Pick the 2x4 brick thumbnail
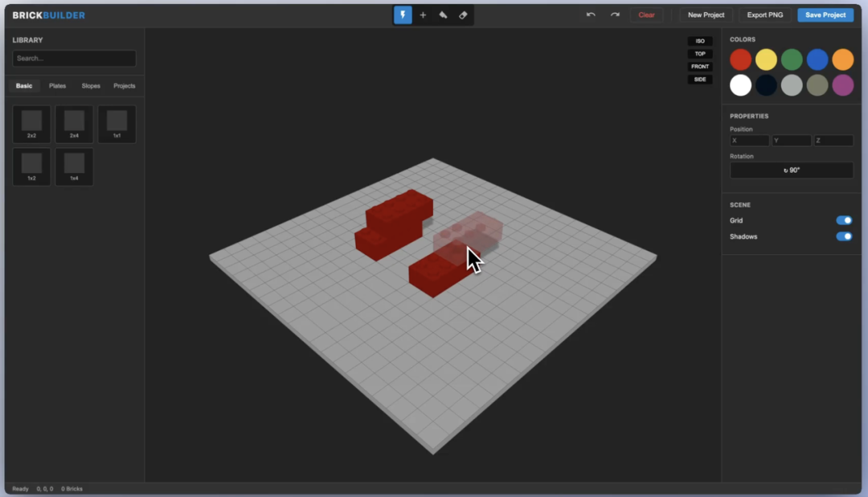Screen dimensions: 868x497 tap(74, 124)
